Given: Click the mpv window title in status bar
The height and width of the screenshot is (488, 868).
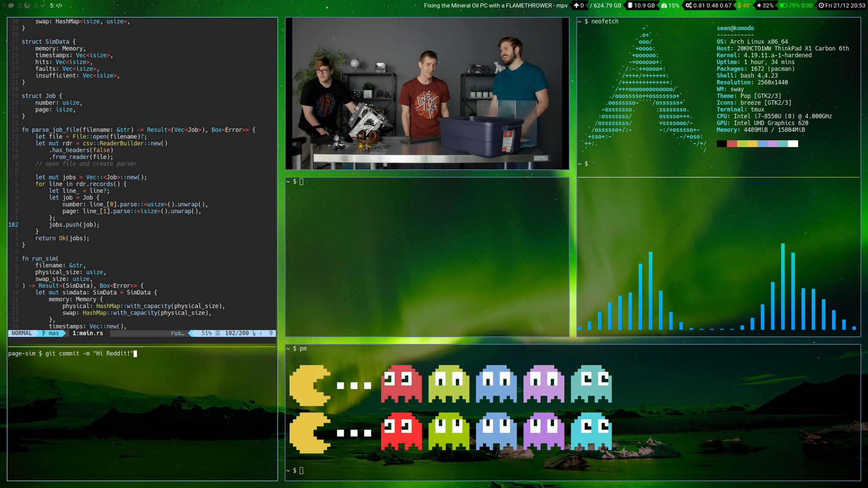Looking at the screenshot, I should (x=495, y=6).
